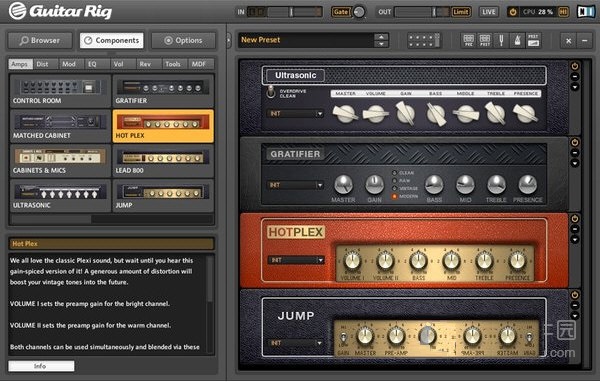The height and width of the screenshot is (382, 600).
Task: Adjust the Hot Plex Volume I knob
Action: click(352, 261)
